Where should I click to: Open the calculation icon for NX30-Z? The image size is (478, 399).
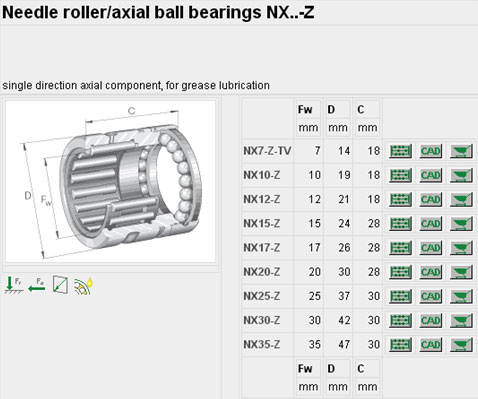401,320
